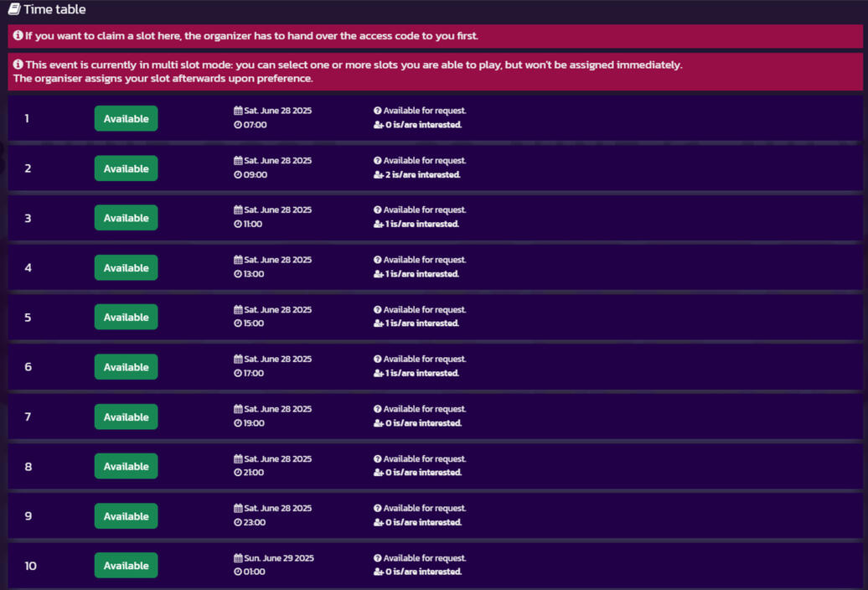Click the '2 is/are interested' text
This screenshot has height=590, width=868.
[x=422, y=175]
